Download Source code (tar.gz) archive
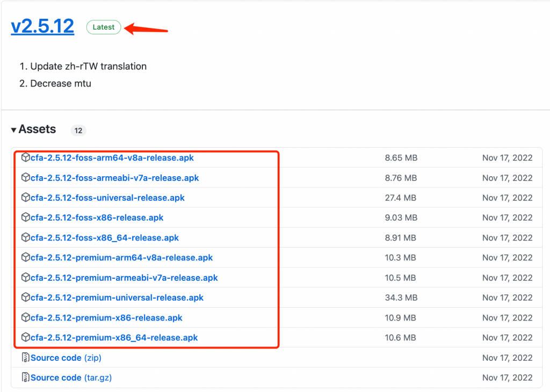The height and width of the screenshot is (392, 550). 71,378
